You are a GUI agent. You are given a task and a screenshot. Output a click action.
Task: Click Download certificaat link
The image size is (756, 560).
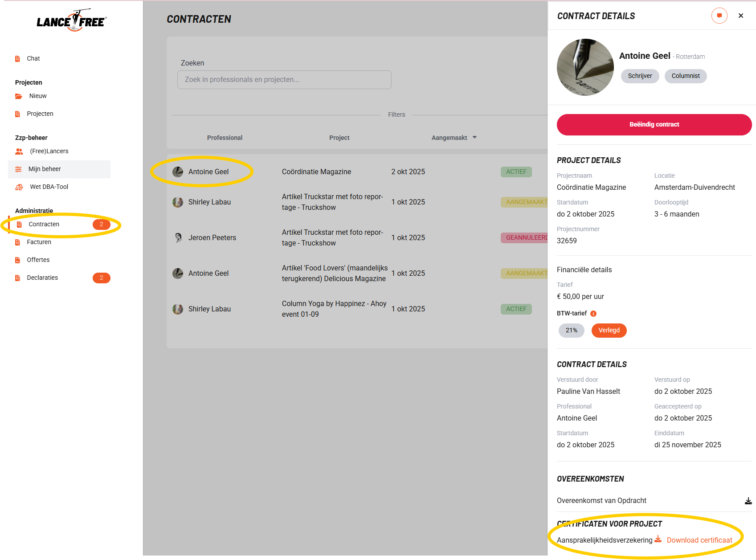[x=699, y=540]
